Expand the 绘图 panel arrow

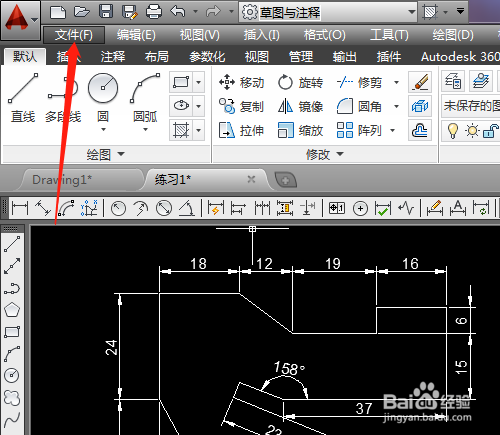pos(121,154)
